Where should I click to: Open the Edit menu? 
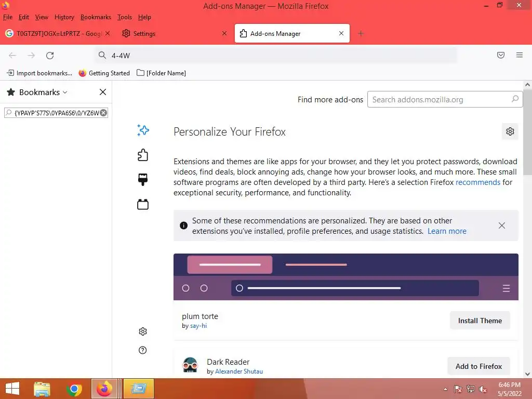pyautogui.click(x=24, y=17)
